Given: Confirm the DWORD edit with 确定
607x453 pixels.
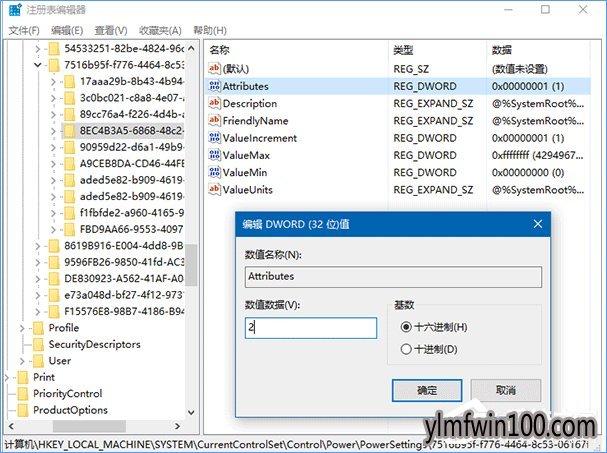Looking at the screenshot, I should [427, 390].
